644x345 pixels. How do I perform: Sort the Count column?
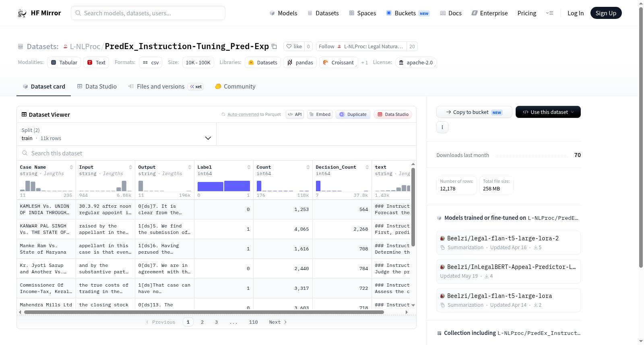(x=308, y=167)
